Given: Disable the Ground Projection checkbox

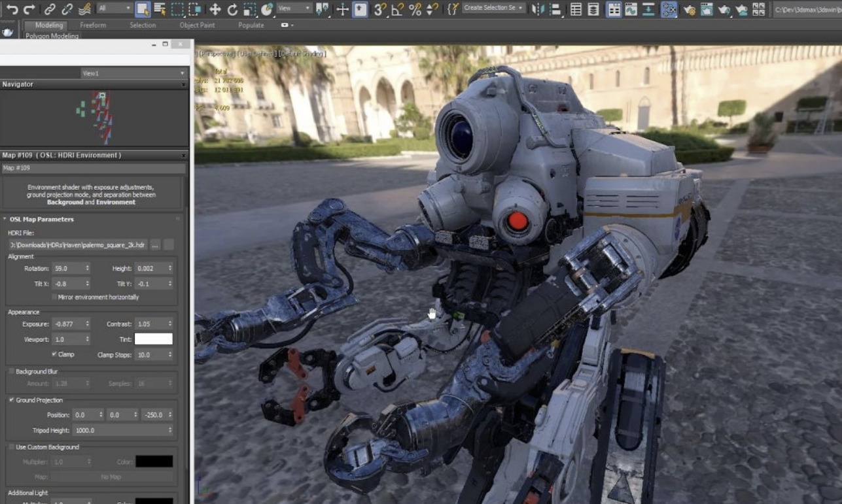Looking at the screenshot, I should pyautogui.click(x=12, y=399).
